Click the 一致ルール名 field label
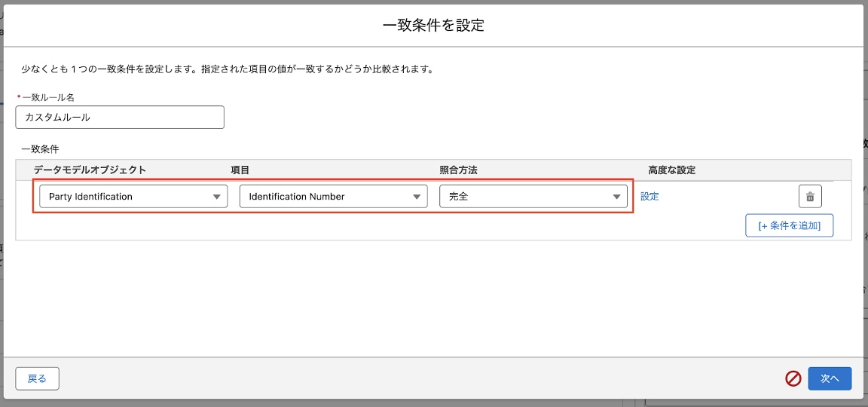Image resolution: width=868 pixels, height=407 pixels. (48, 97)
